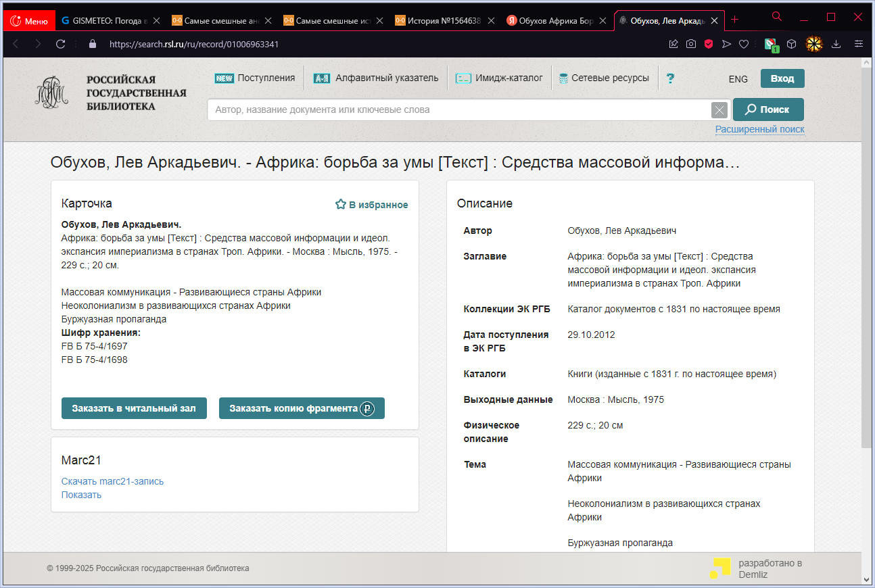The width and height of the screenshot is (875, 588).
Task: Expand Marc21 record with Показать link
Action: coord(81,495)
